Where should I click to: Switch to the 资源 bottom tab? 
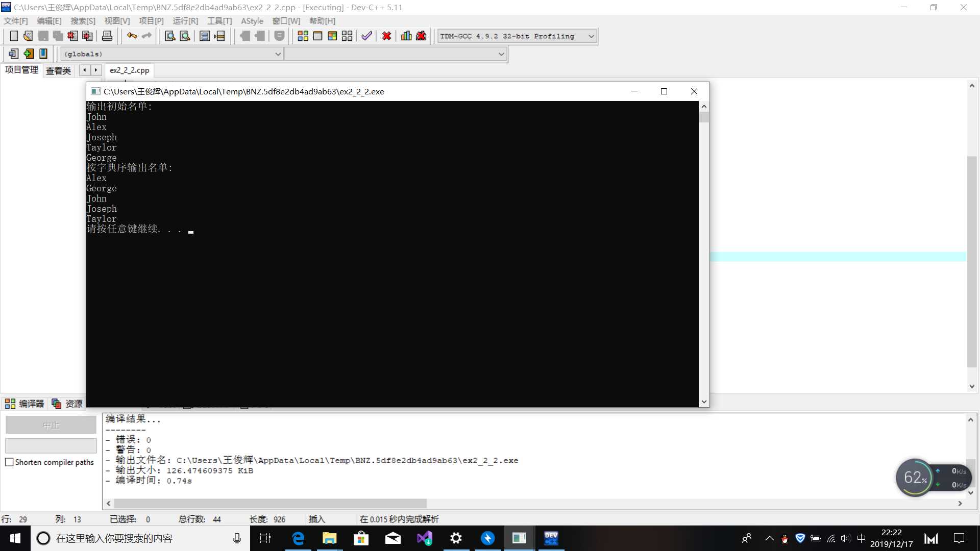click(67, 404)
